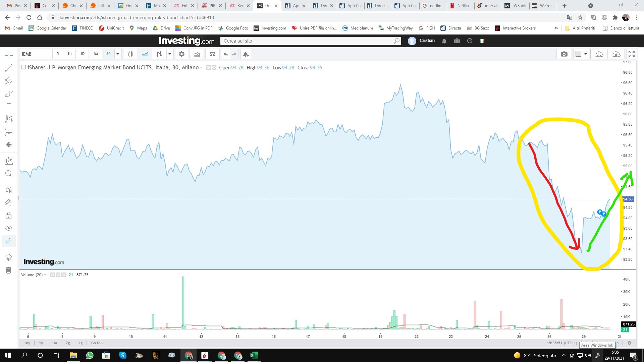Select the patterns drawing tool

(x=9, y=119)
